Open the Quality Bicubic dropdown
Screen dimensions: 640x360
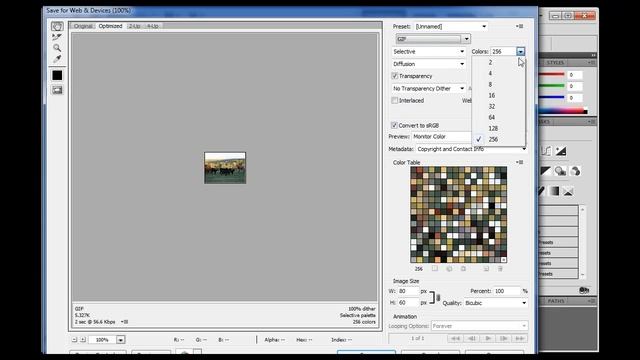tap(496, 303)
